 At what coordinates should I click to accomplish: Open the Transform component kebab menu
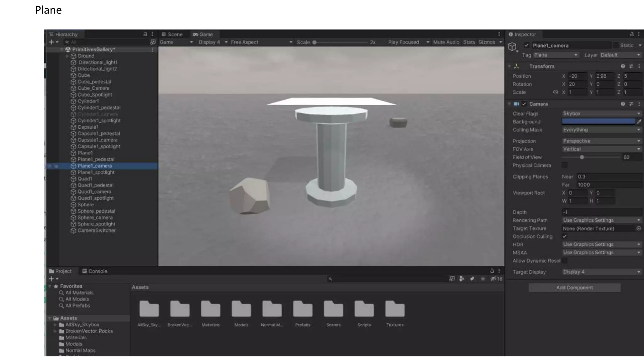click(x=639, y=66)
